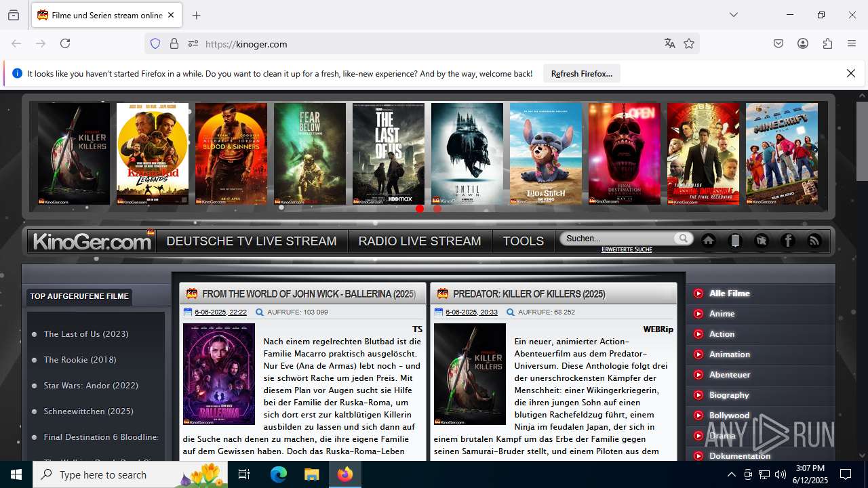
Task: Select the Alle Filme category
Action: coord(730,293)
